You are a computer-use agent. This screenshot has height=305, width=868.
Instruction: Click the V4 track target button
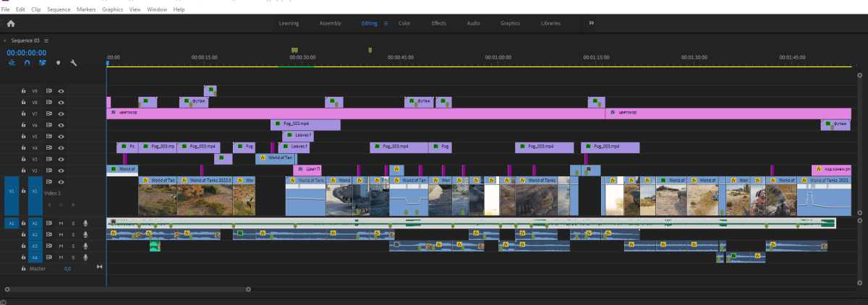coord(34,147)
